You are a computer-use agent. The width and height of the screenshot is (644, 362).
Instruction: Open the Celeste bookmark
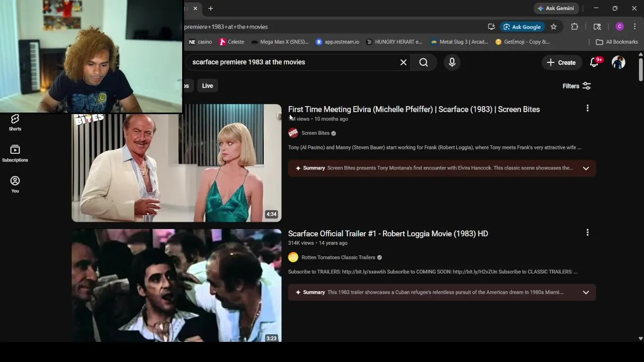click(x=231, y=42)
